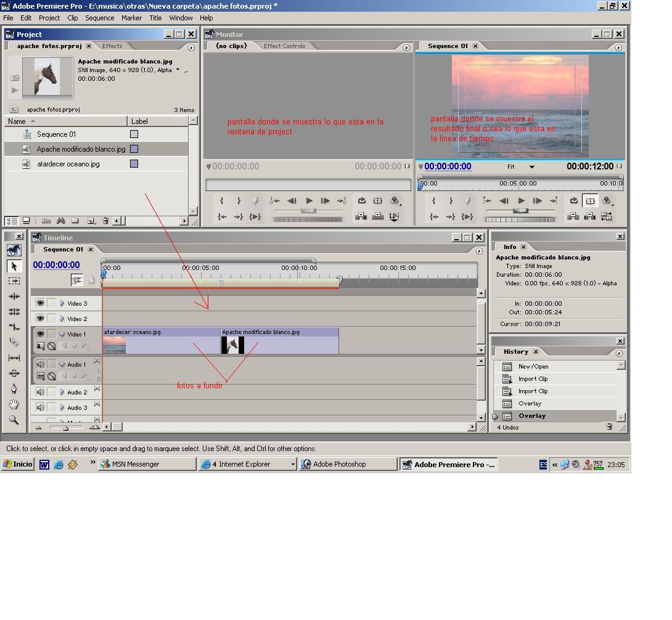Expand the Video 3 track
The height and width of the screenshot is (620, 672).
click(62, 303)
